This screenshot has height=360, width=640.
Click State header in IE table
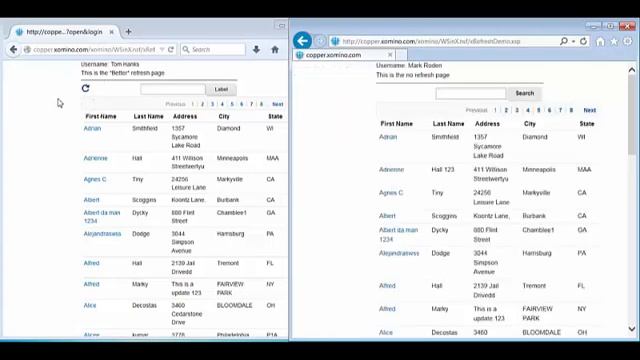coord(587,124)
